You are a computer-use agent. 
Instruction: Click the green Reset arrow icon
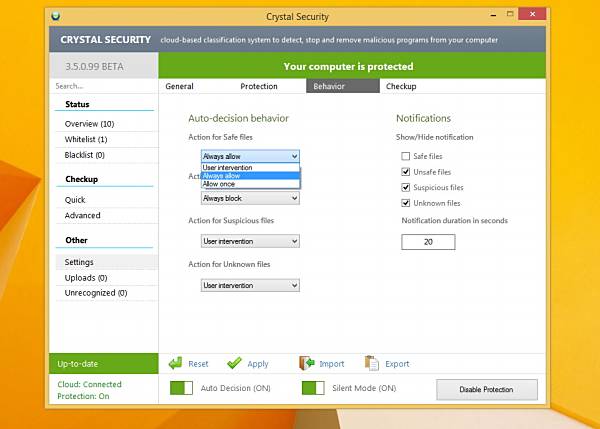point(176,363)
